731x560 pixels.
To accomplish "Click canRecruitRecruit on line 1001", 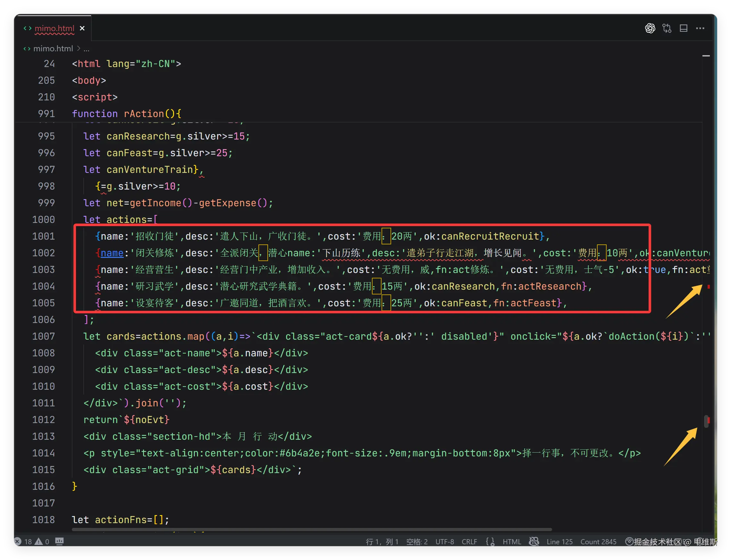I will coord(490,236).
